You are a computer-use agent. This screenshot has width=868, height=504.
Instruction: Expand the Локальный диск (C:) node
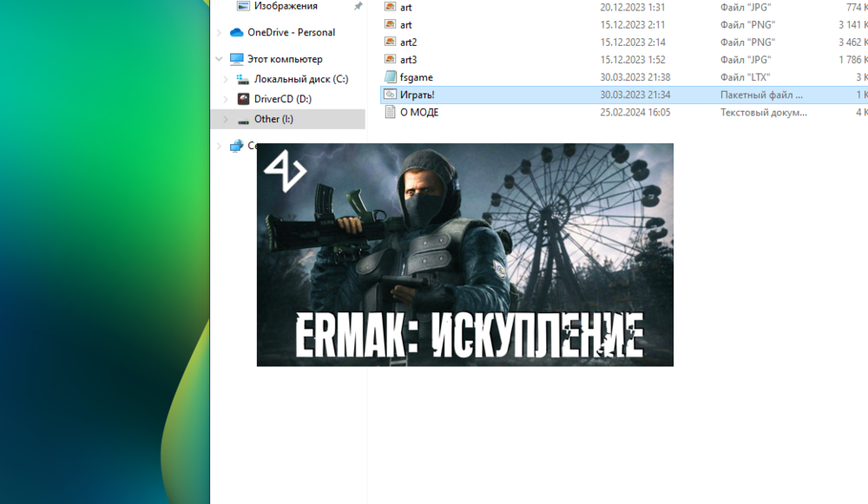tap(225, 79)
